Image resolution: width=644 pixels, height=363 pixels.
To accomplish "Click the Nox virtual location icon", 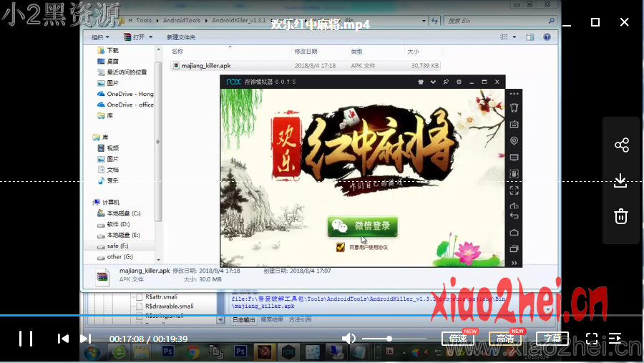I will click(514, 141).
